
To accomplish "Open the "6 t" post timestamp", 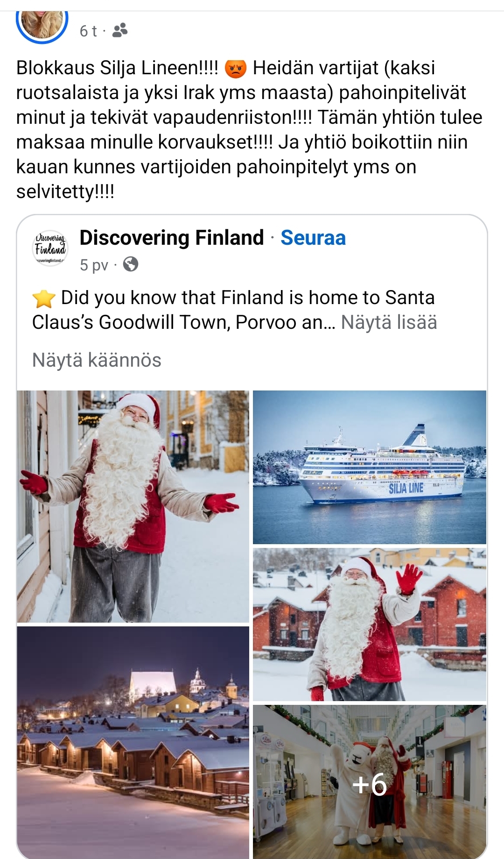I will [88, 31].
